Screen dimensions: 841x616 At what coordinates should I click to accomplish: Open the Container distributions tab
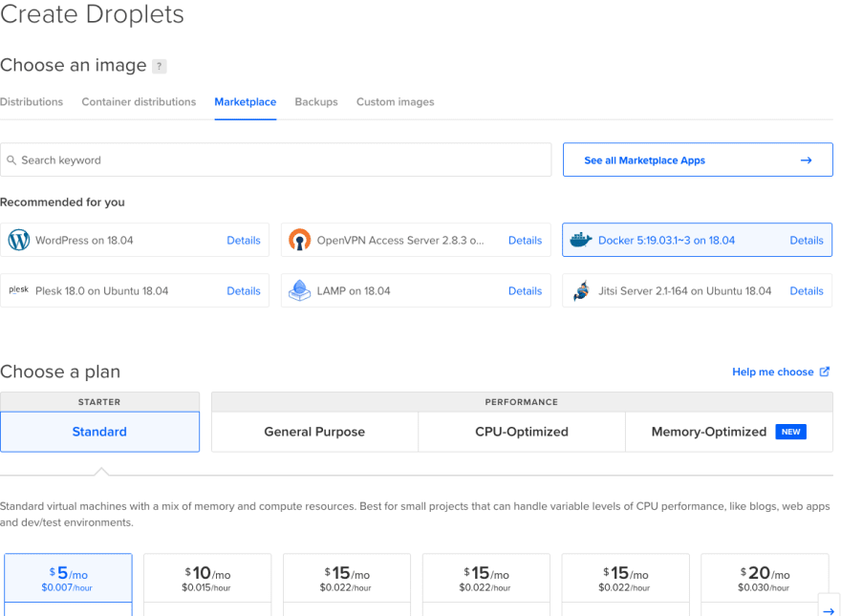click(x=139, y=102)
